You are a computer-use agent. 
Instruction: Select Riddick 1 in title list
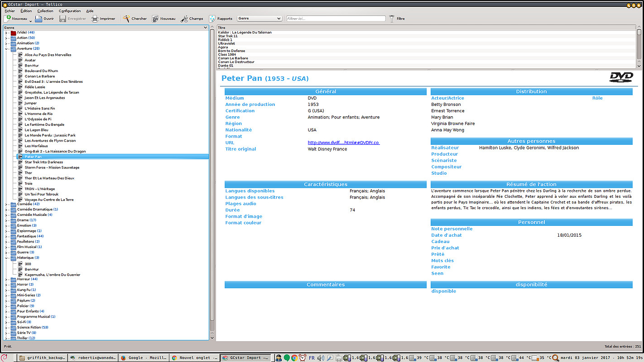225,40
